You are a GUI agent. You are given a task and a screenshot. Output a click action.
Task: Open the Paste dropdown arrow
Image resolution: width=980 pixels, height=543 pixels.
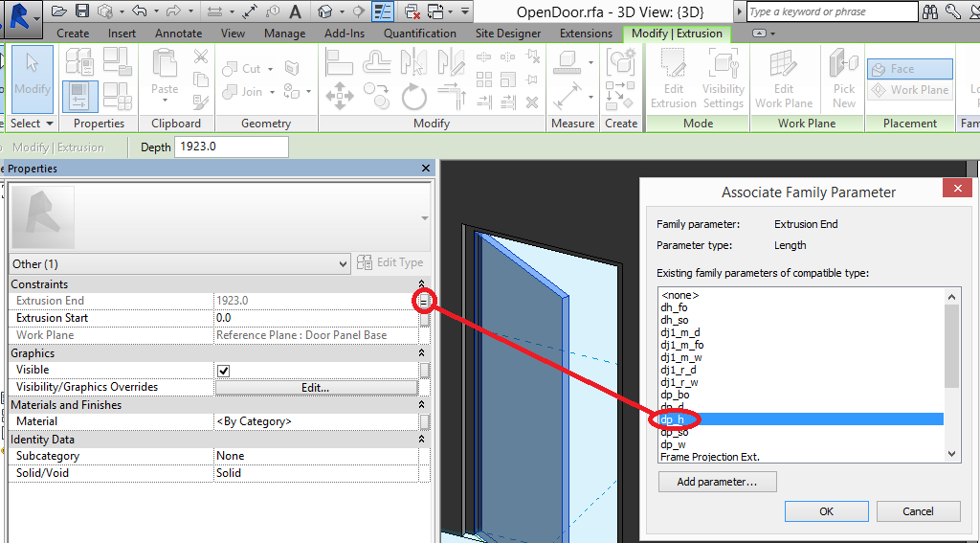pos(165,102)
